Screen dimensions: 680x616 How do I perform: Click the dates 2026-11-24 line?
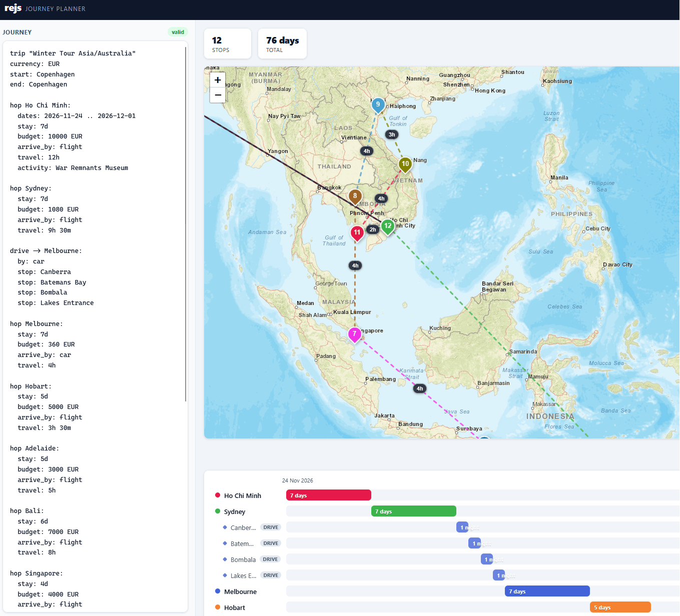(x=77, y=116)
